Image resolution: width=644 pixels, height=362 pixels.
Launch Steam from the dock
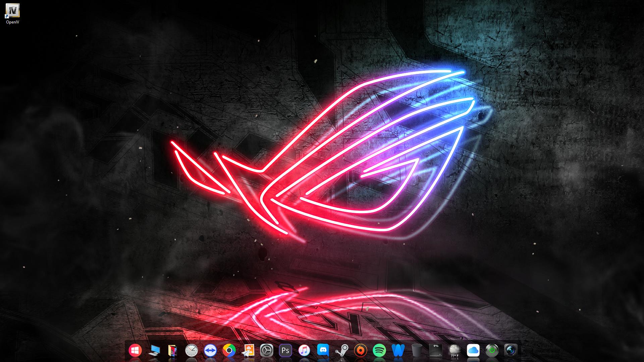(342, 351)
